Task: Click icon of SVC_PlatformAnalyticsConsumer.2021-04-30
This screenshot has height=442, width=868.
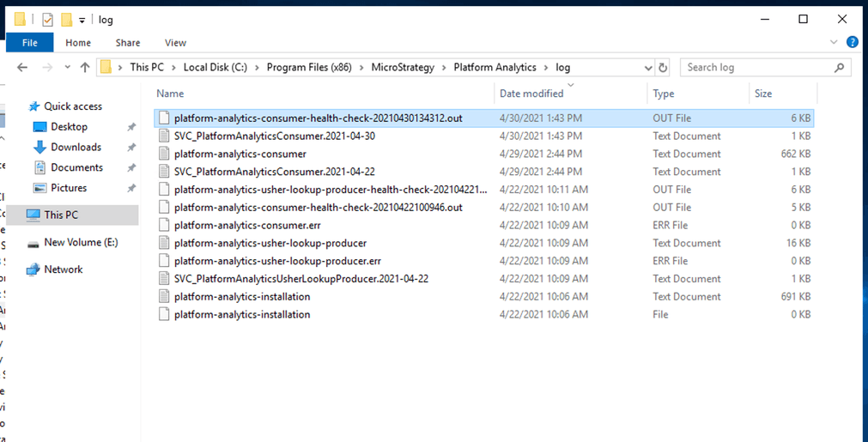Action: [x=163, y=136]
